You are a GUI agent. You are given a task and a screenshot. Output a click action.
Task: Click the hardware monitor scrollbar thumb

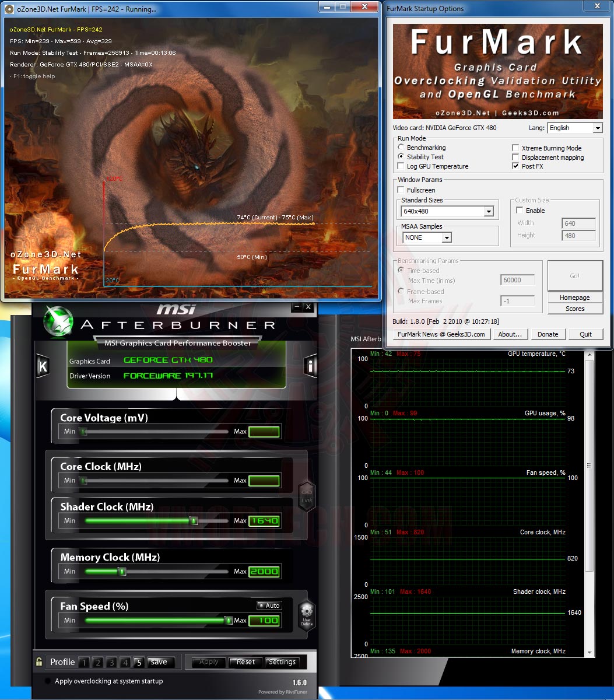point(589,465)
